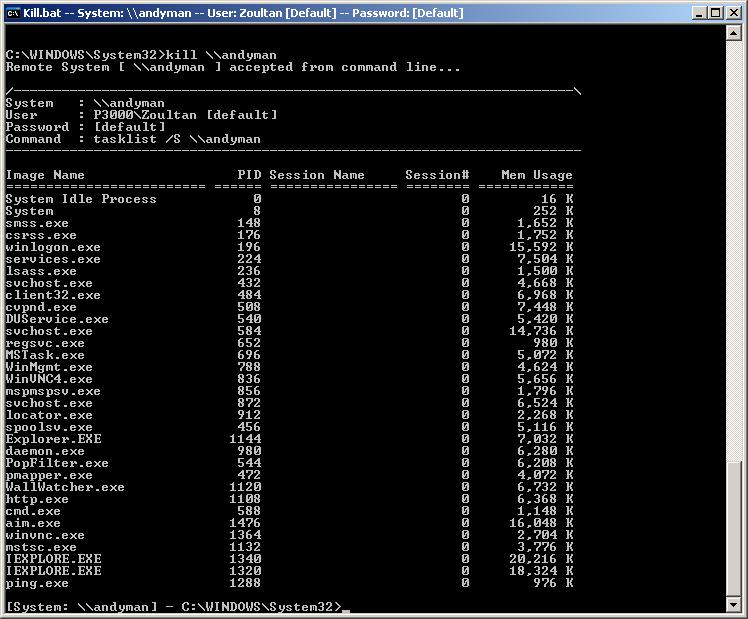Click the ping.exe process entry

click(x=37, y=583)
